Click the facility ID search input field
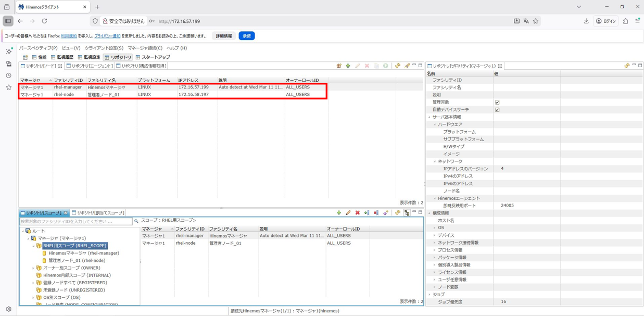 point(75,221)
